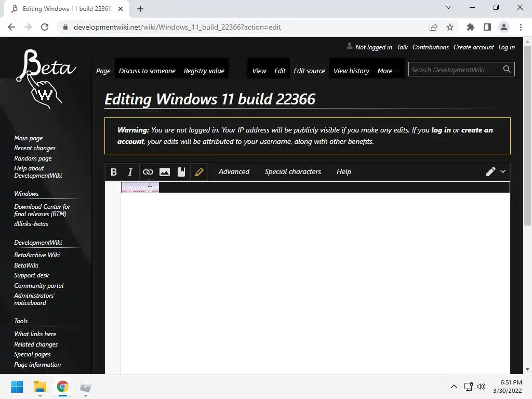Image resolution: width=532 pixels, height=399 pixels.
Task: Open Discuss to someone tab
Action: pyautogui.click(x=147, y=71)
